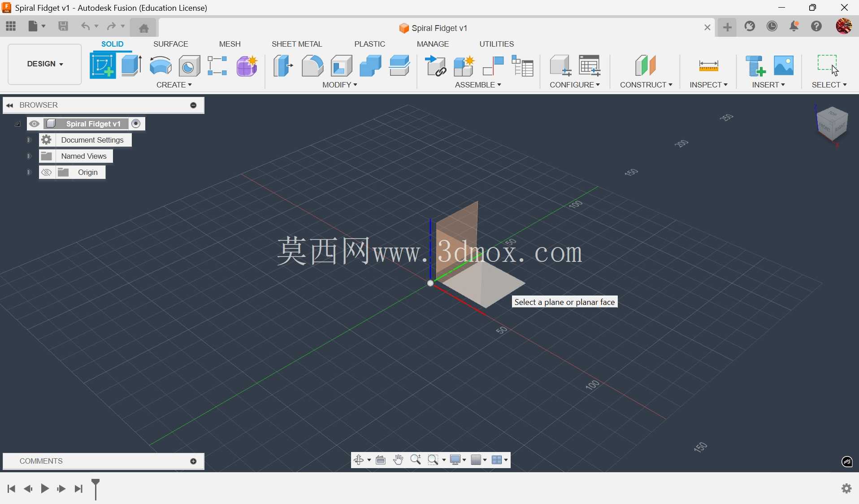
Task: Select the Offset Face tool
Action: click(399, 66)
